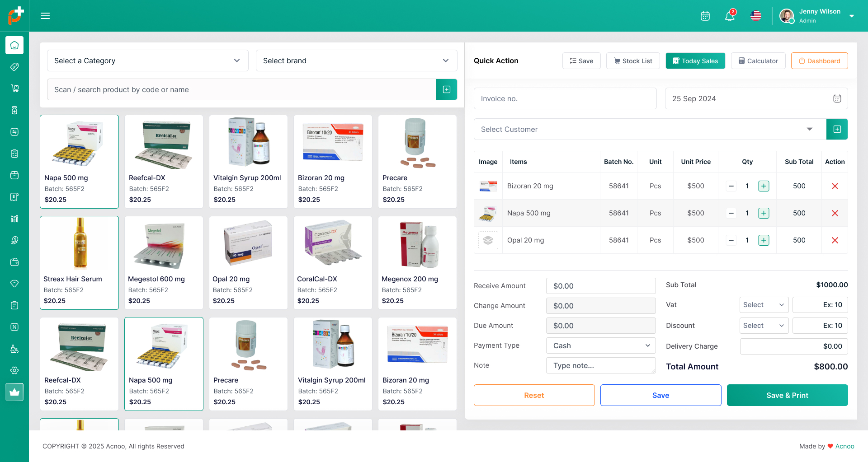Image resolution: width=868 pixels, height=462 pixels.
Task: Open the notifications bell with badge
Action: 729,16
